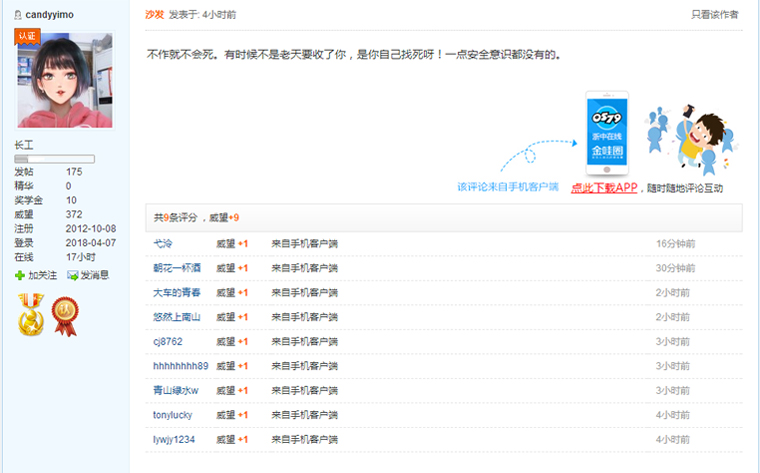This screenshot has width=760, height=473.
Task: Click the green plus 加关注 icon
Action: click(20, 275)
